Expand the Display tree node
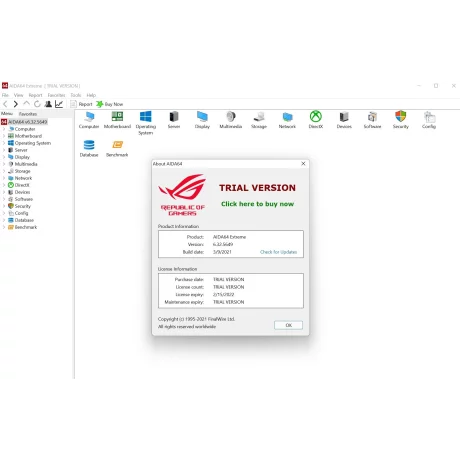 (x=4, y=157)
